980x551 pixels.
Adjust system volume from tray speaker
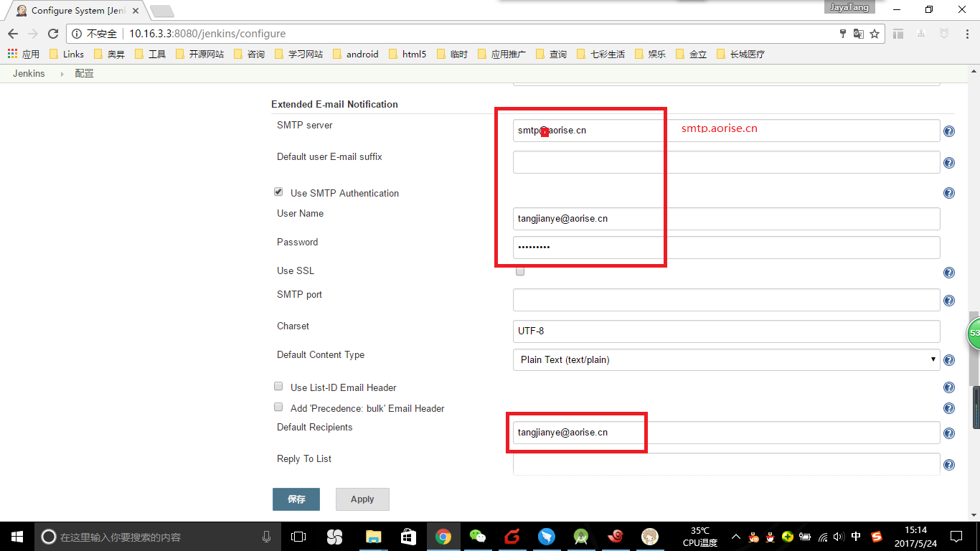(839, 537)
